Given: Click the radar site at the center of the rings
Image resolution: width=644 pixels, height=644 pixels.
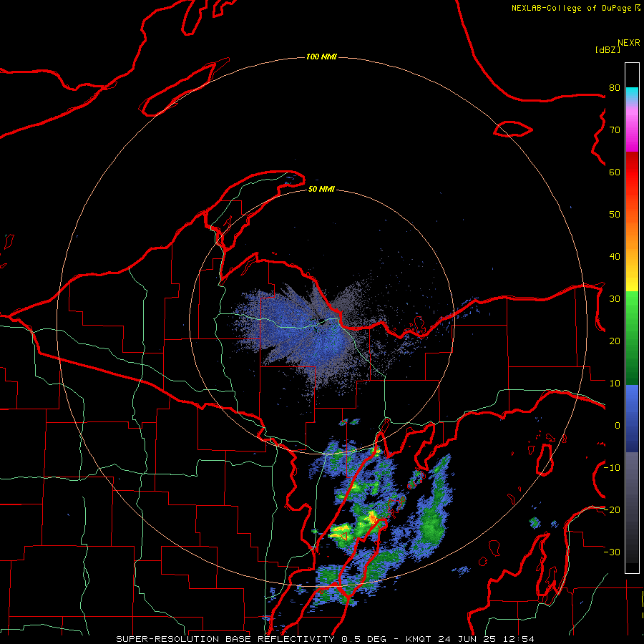Looking at the screenshot, I should pyautogui.click(x=321, y=321).
